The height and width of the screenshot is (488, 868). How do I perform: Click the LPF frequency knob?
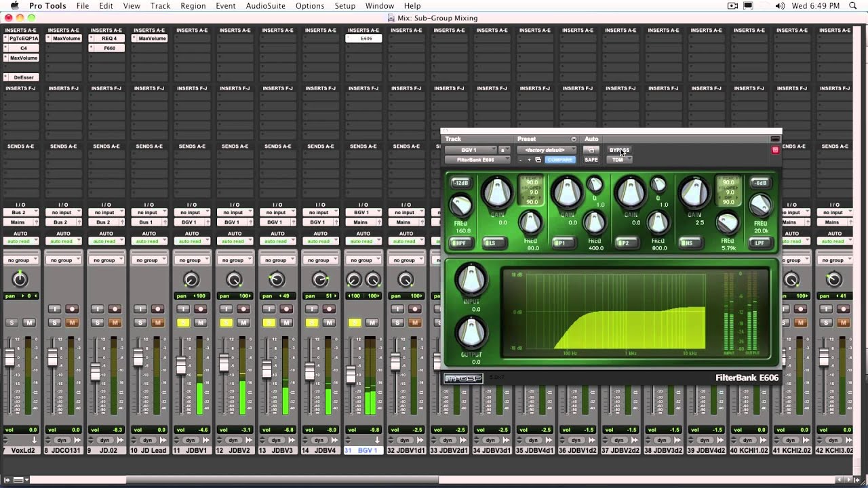(760, 205)
